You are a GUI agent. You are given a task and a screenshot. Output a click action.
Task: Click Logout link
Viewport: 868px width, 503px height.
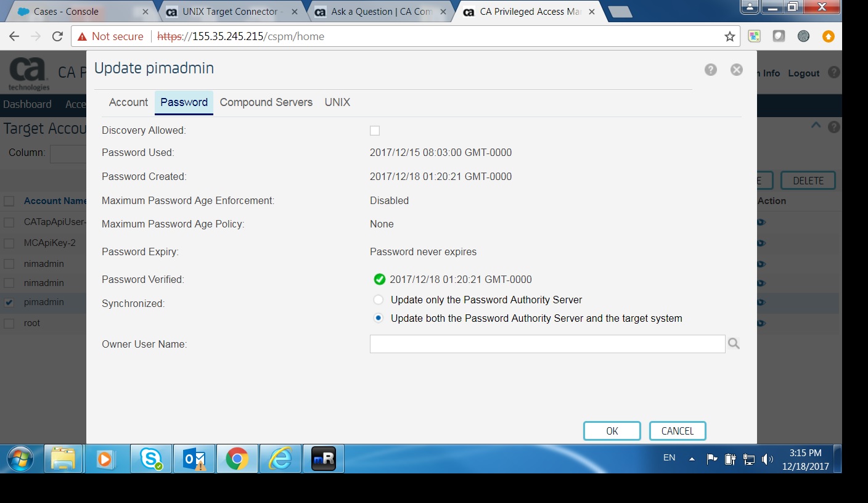pyautogui.click(x=803, y=73)
